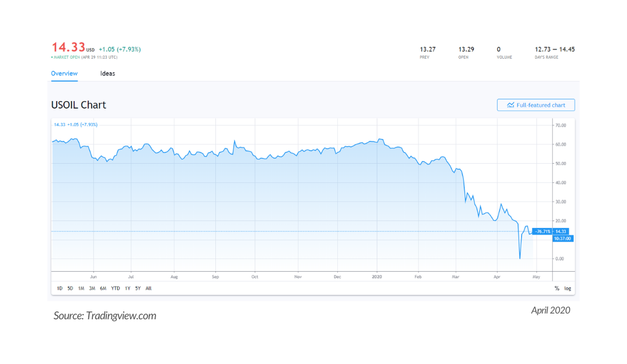Screen dimensions: 627x364
Task: Click the chart icon in Full-featured chart
Action: 511,105
